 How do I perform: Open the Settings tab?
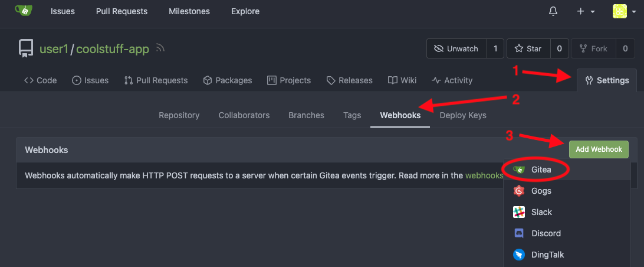607,81
